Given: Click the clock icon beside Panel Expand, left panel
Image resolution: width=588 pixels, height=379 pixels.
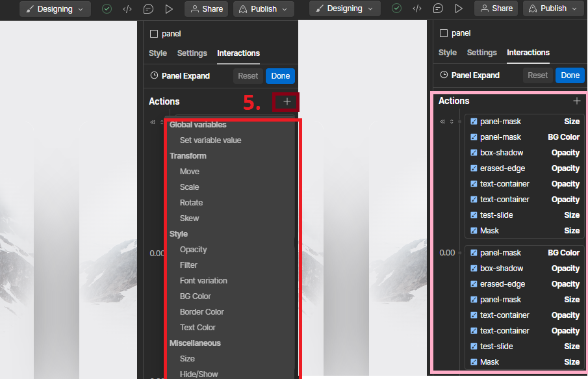Looking at the screenshot, I should point(154,75).
